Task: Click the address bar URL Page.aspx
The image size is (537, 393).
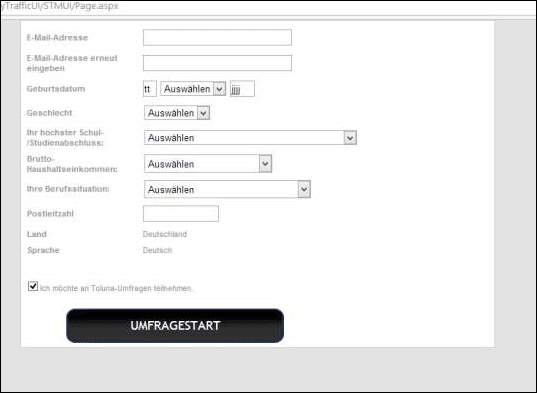Action: coord(60,6)
